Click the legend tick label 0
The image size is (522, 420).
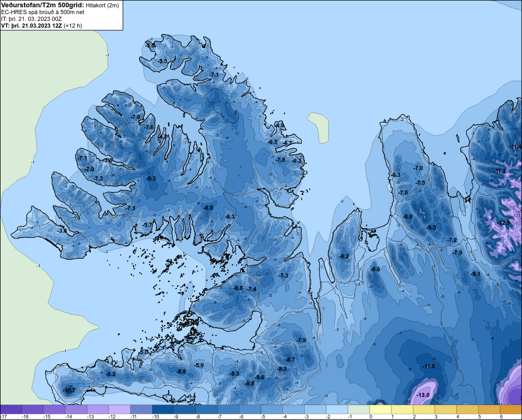pyautogui.click(x=371, y=417)
